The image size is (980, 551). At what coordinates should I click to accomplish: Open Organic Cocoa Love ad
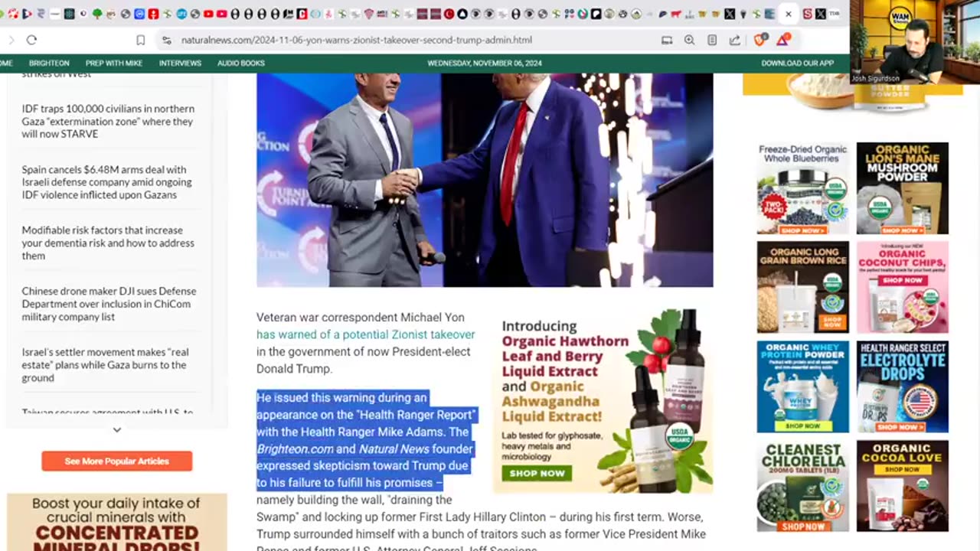click(902, 486)
